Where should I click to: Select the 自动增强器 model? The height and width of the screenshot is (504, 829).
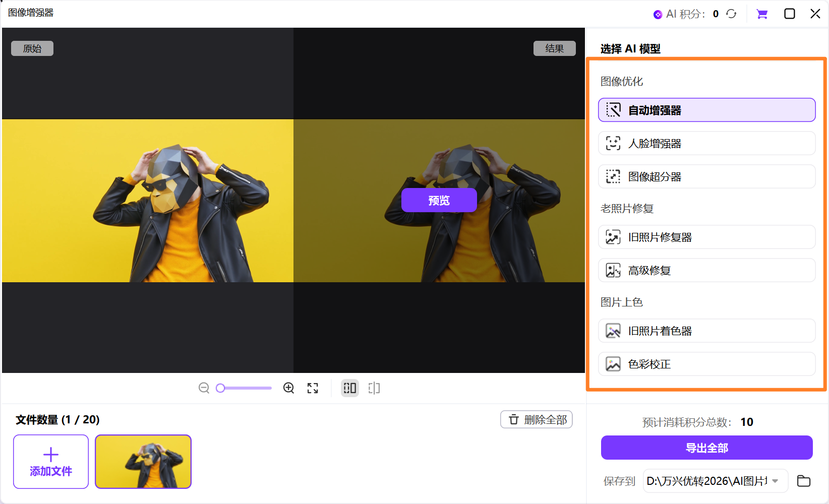click(x=705, y=110)
